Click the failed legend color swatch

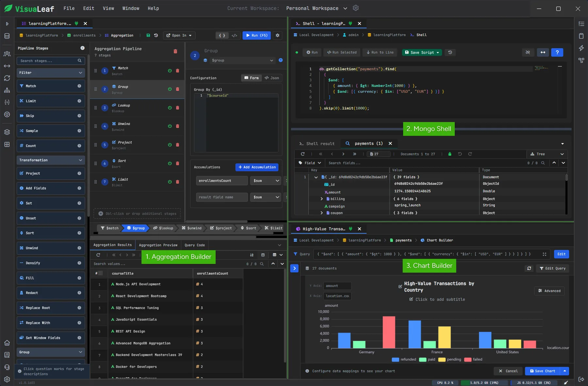pos(468,360)
